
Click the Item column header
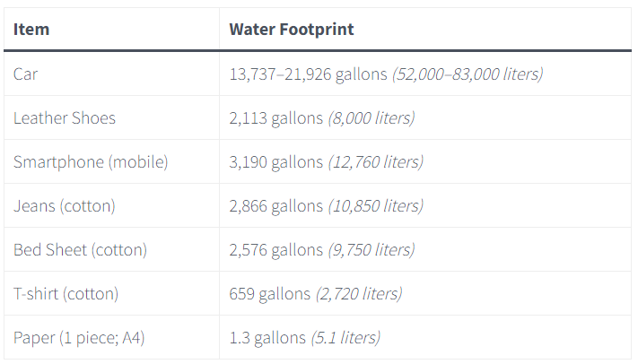[x=31, y=30]
